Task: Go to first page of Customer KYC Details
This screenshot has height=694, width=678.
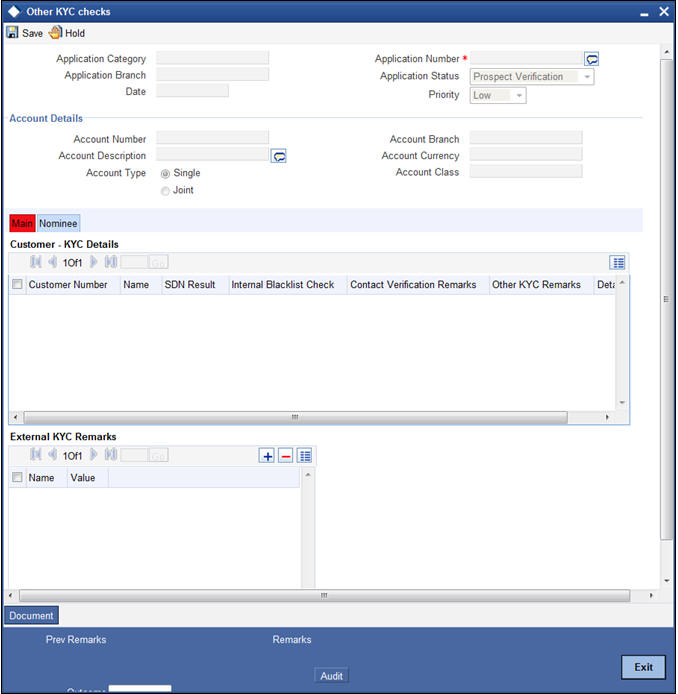Action: click(35, 262)
